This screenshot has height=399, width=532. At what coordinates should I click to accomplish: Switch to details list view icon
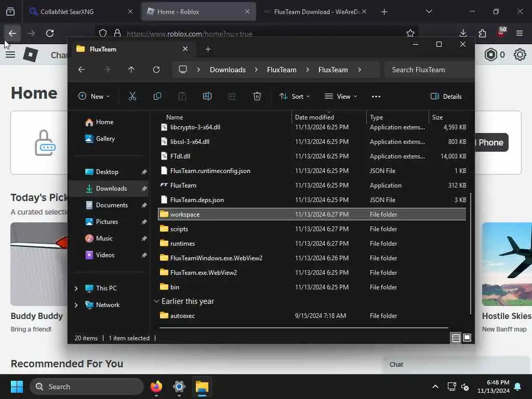tap(456, 338)
